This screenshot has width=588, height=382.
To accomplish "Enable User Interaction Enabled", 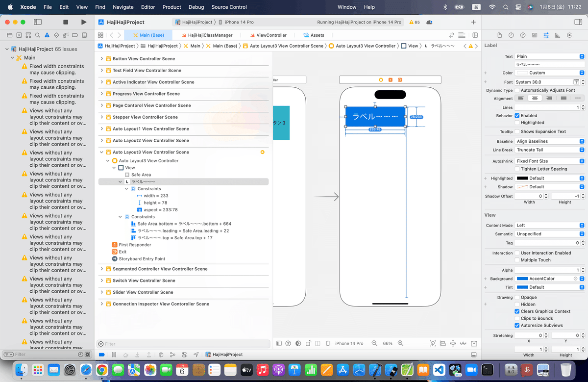I will [517, 253].
